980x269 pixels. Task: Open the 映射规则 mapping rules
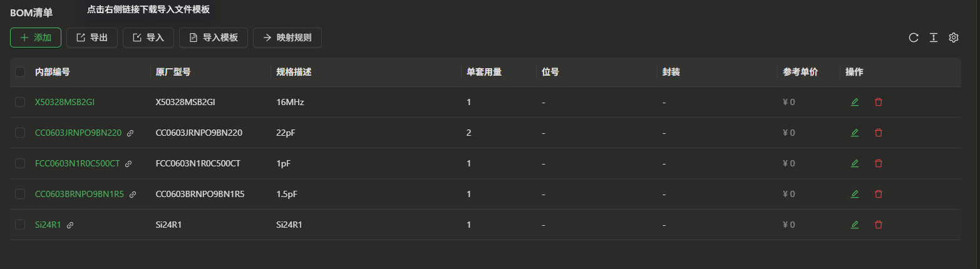[x=287, y=38]
